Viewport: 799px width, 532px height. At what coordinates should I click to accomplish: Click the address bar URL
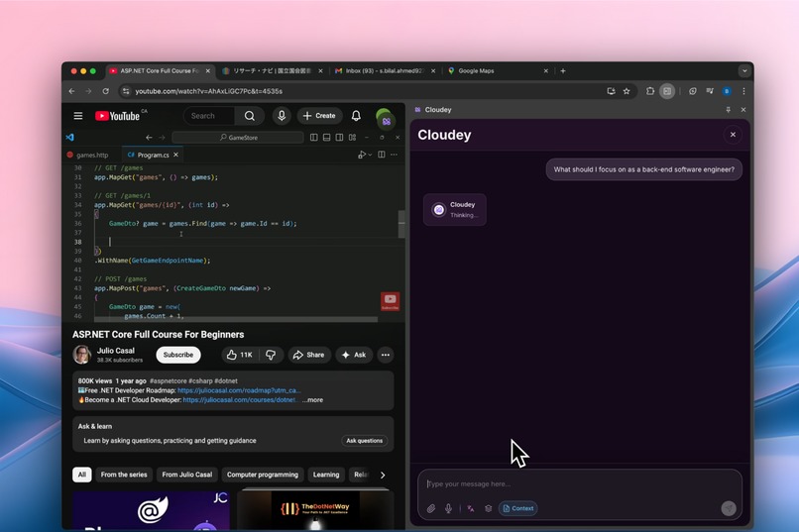coord(209,91)
